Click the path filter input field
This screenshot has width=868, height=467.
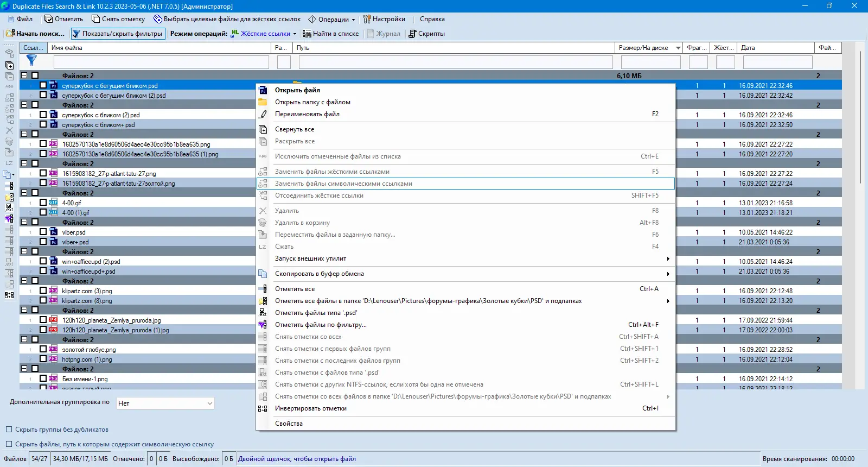point(456,62)
